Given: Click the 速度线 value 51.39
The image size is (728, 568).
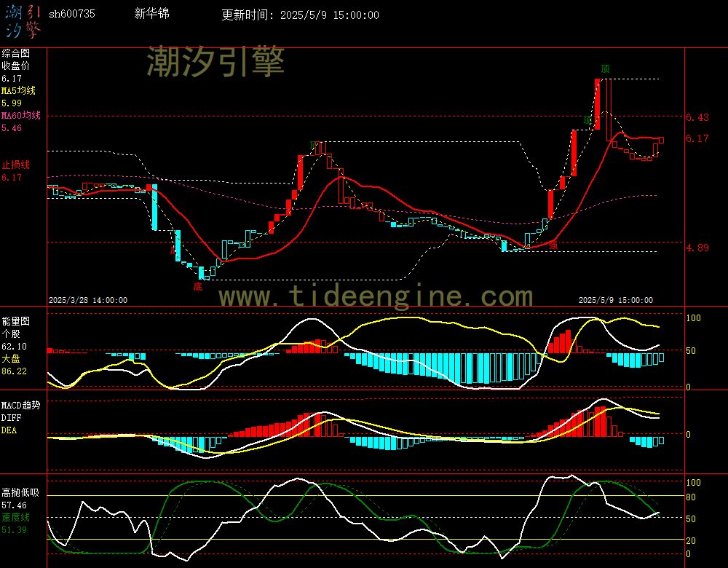Looking at the screenshot, I should point(15,529).
